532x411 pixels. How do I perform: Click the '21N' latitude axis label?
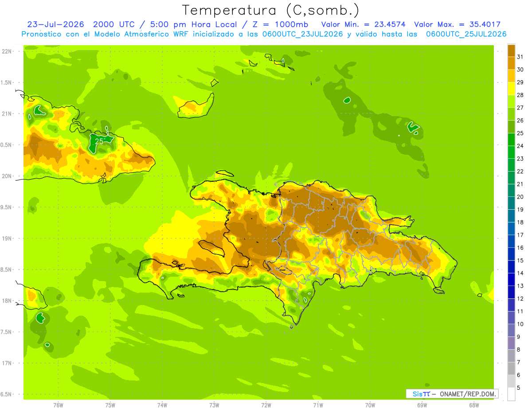pyautogui.click(x=7, y=114)
